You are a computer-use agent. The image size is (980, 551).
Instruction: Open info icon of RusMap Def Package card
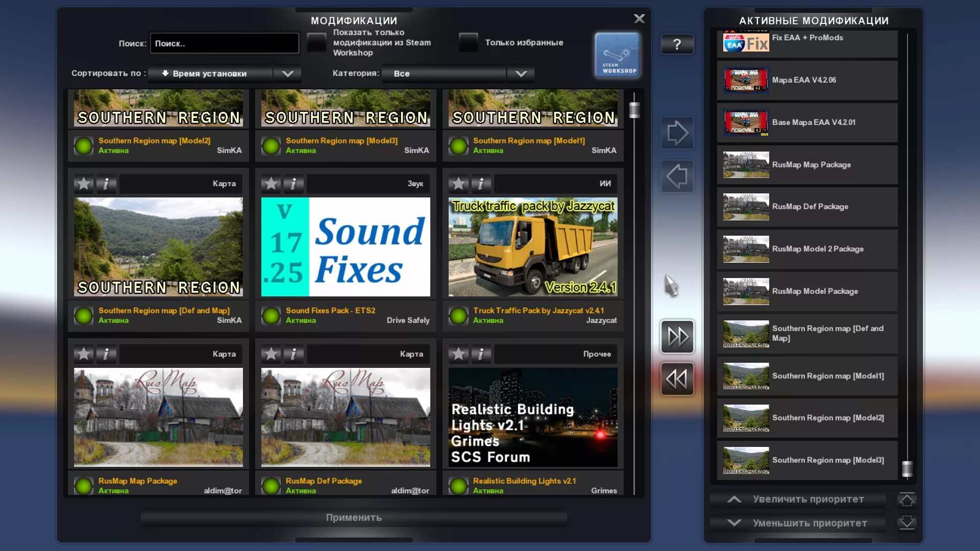pyautogui.click(x=293, y=354)
